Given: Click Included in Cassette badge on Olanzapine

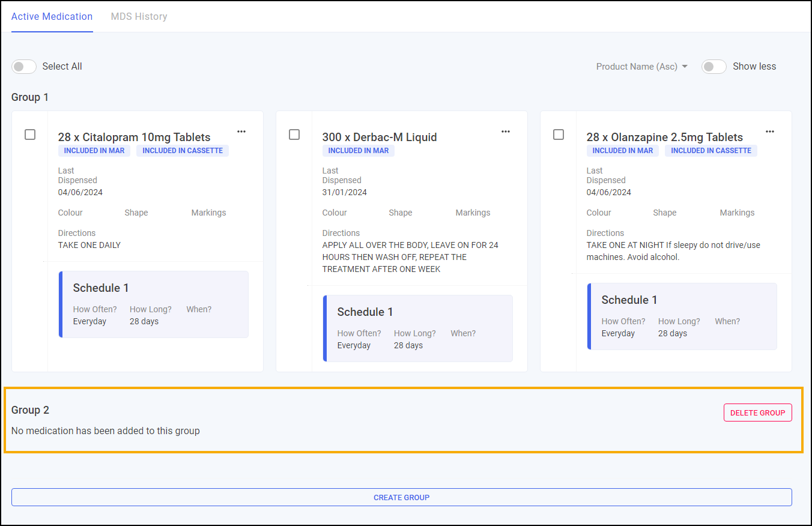Looking at the screenshot, I should pyautogui.click(x=711, y=151).
